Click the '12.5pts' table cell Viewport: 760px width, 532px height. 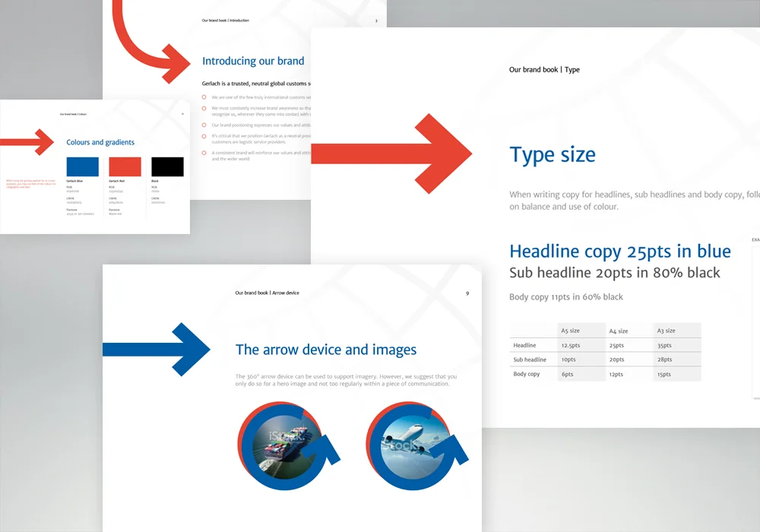[571, 346]
